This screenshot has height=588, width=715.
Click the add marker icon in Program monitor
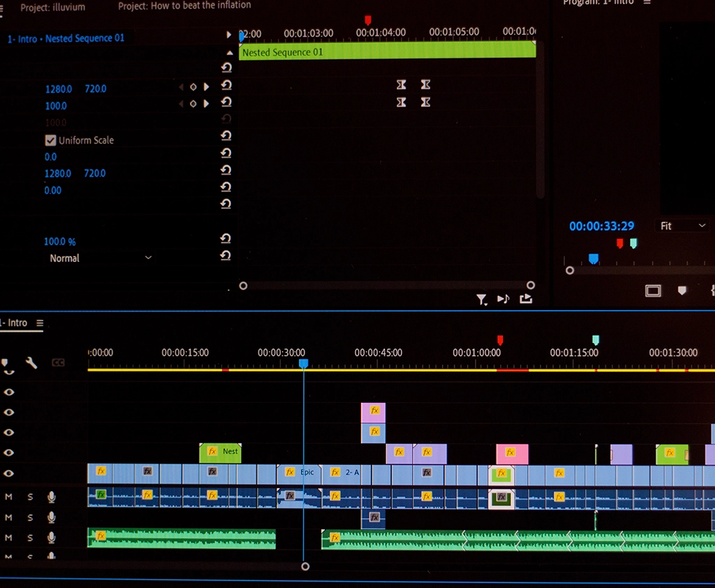click(x=682, y=291)
